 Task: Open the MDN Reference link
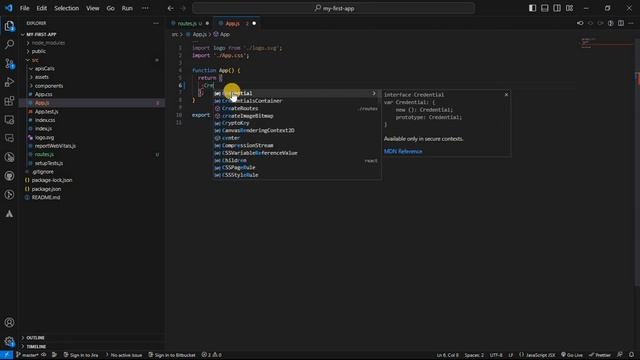click(403, 151)
